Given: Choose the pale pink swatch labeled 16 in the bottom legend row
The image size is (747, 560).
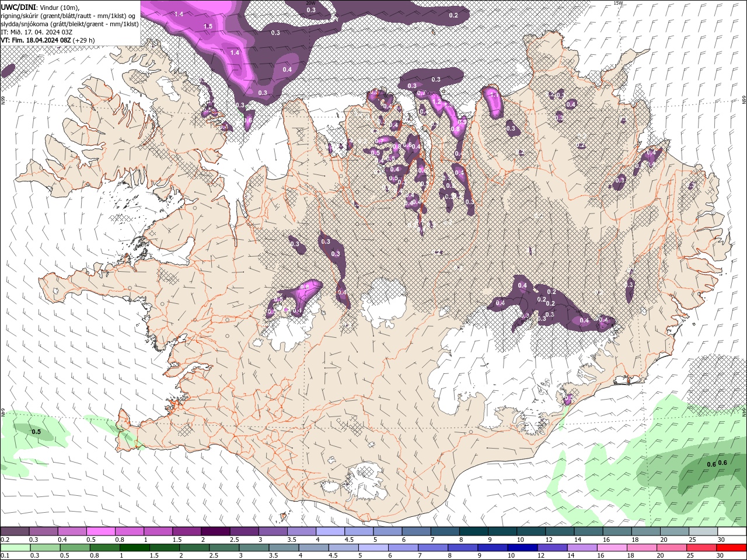Looking at the screenshot, I should coord(611,548).
